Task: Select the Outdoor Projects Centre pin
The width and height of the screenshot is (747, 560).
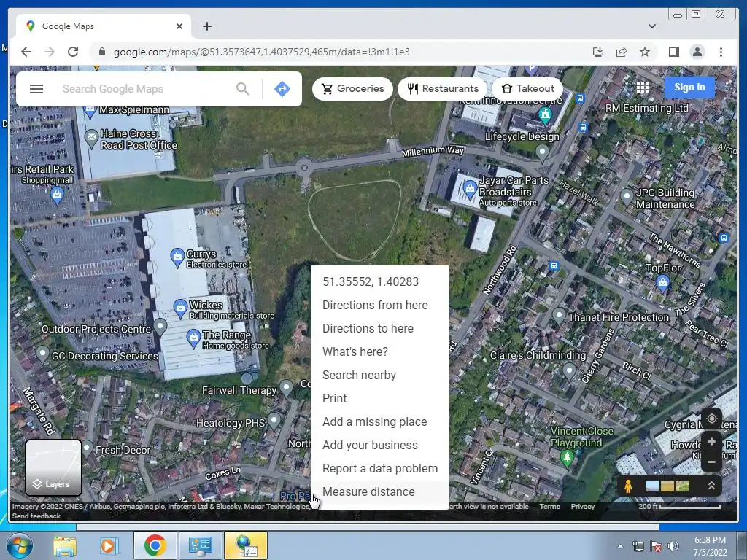Action: click(x=160, y=327)
